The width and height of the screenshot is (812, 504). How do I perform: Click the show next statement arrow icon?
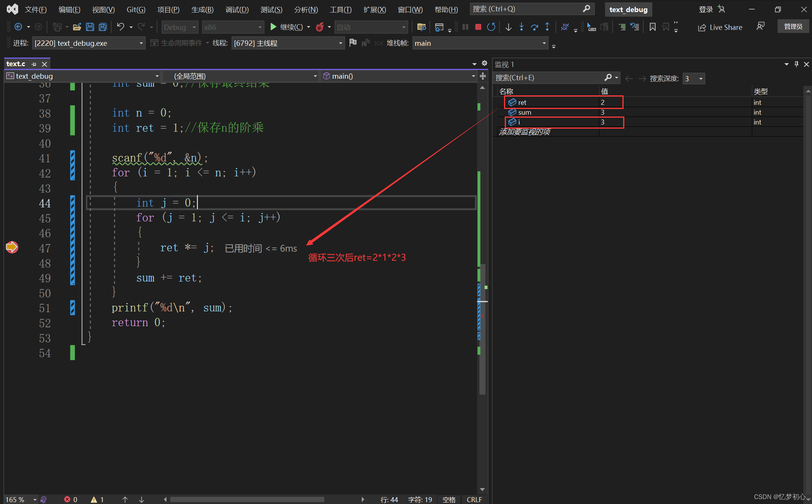pyautogui.click(x=509, y=27)
